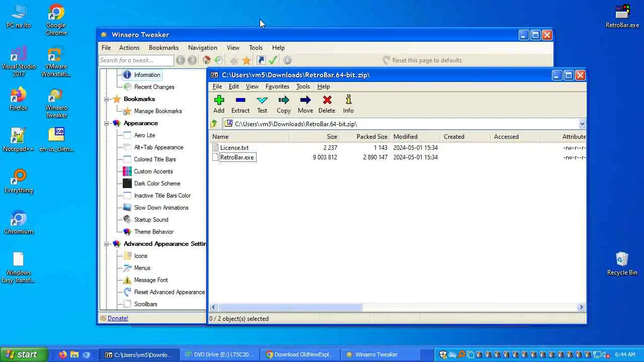Open the Edit menu in 7-Zip
Viewport: 644px width, 362px height.
(x=234, y=86)
